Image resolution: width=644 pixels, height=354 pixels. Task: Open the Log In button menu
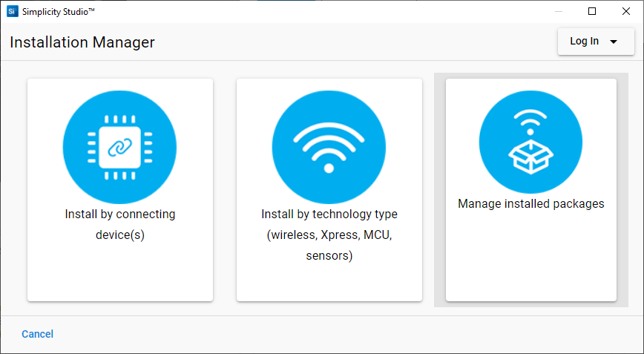(x=596, y=42)
